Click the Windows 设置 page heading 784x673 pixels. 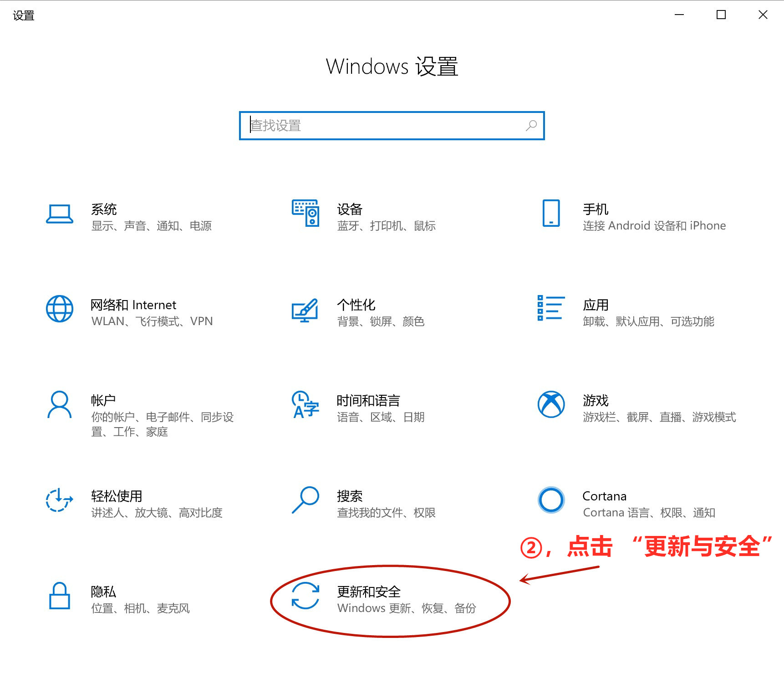click(x=392, y=66)
